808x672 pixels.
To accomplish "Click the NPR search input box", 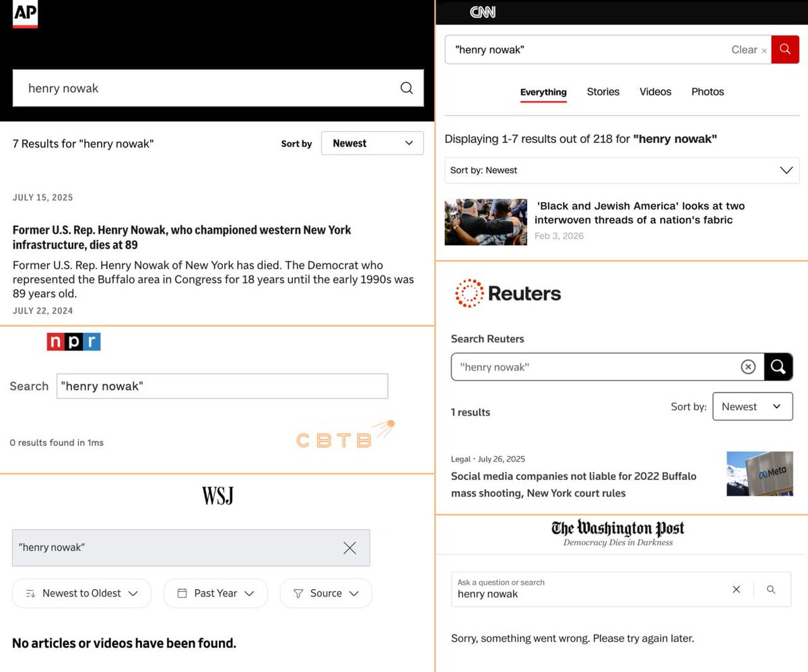I will click(222, 386).
